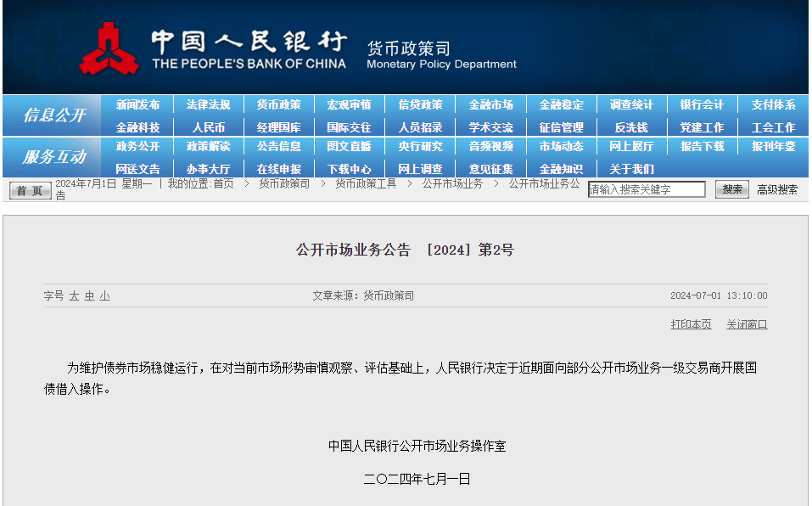
Task: Open 高级搜索 advanced search
Action: 776,190
